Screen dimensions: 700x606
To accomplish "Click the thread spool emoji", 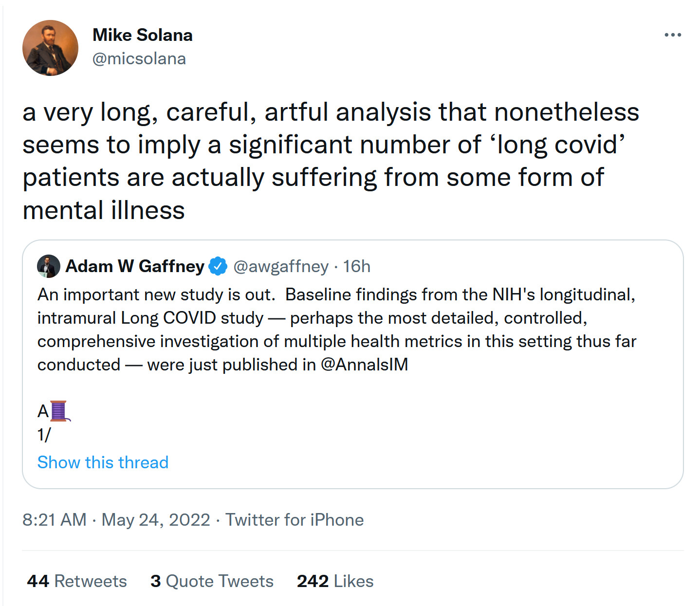I will [59, 411].
